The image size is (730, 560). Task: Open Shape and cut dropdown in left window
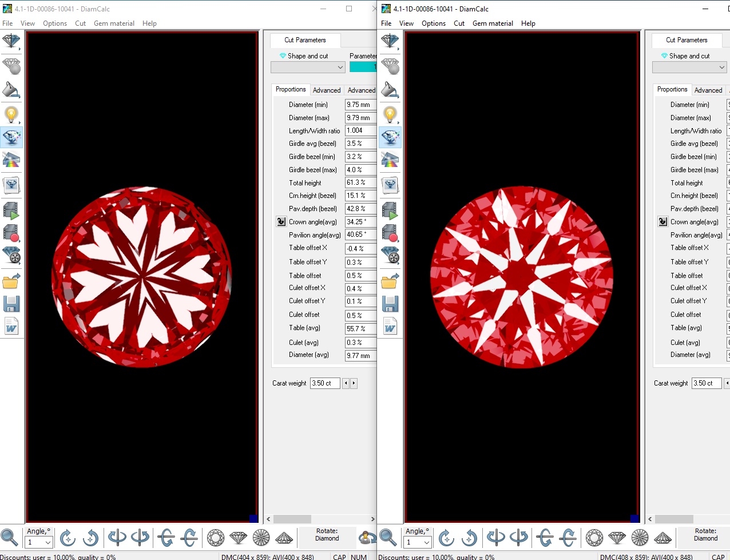(308, 67)
